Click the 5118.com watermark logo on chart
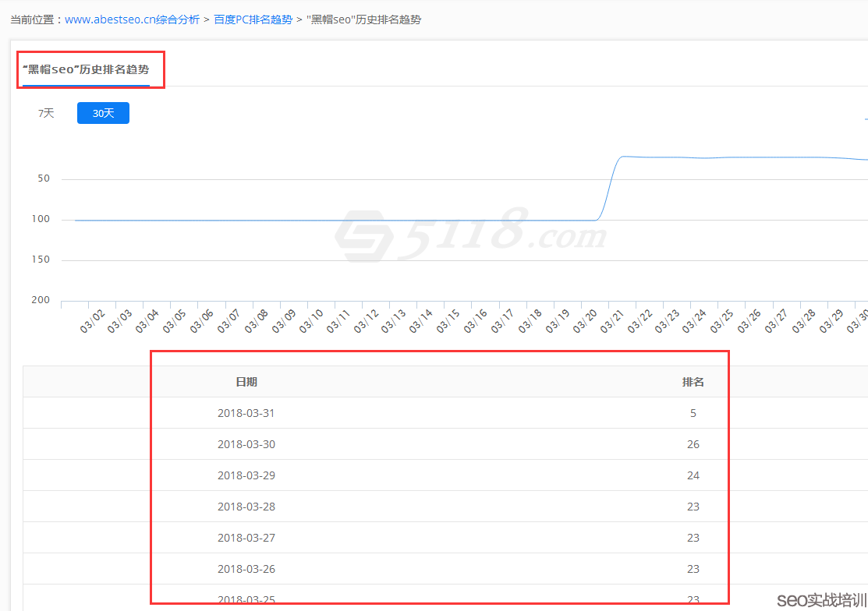The width and height of the screenshot is (868, 611). (x=468, y=232)
